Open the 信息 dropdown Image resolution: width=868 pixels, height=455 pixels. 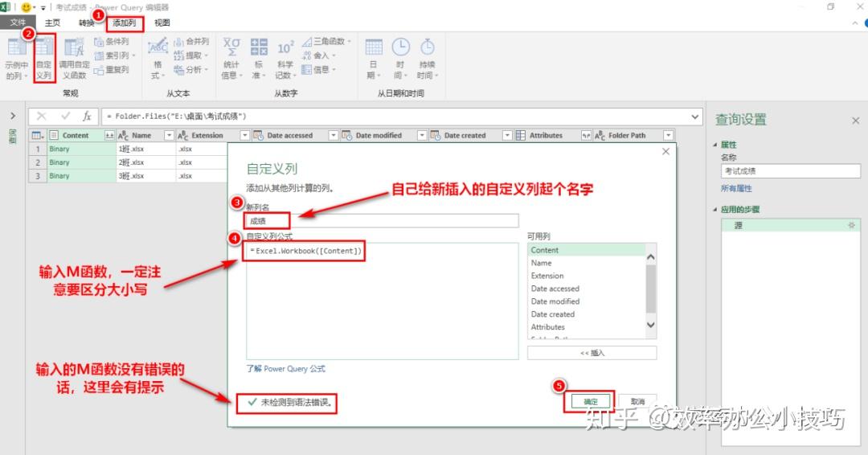tap(319, 70)
